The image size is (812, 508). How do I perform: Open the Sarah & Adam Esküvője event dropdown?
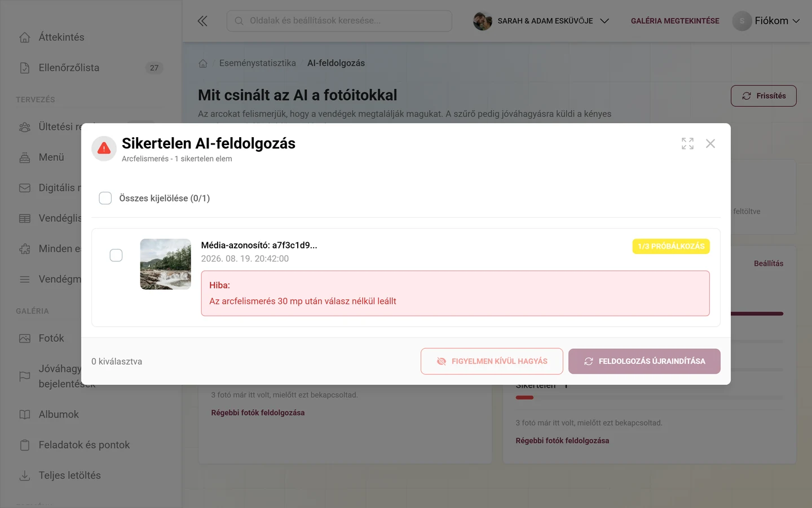tap(541, 21)
